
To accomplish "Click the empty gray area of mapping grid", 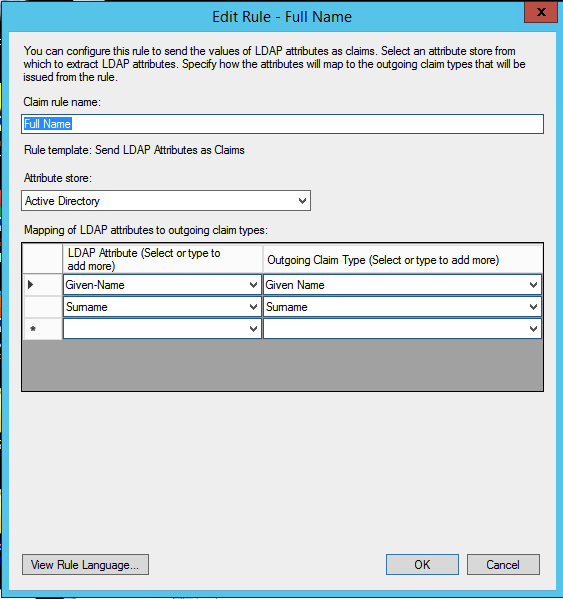I will (282, 365).
